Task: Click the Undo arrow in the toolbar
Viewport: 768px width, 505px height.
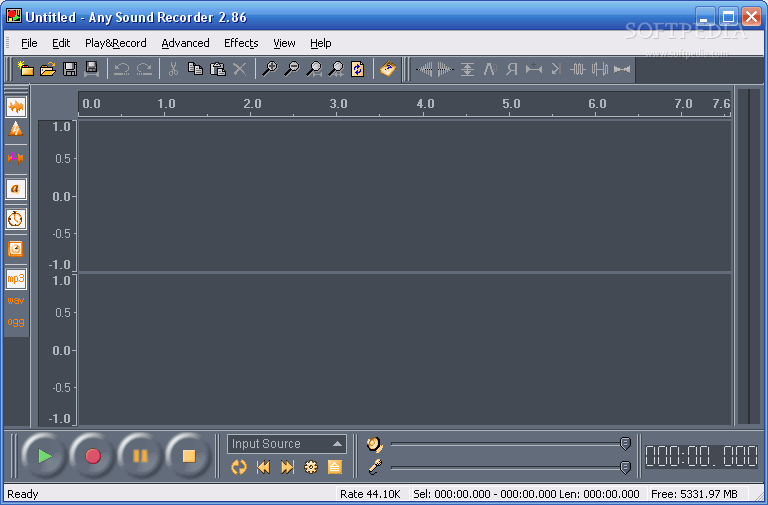Action: (121, 69)
